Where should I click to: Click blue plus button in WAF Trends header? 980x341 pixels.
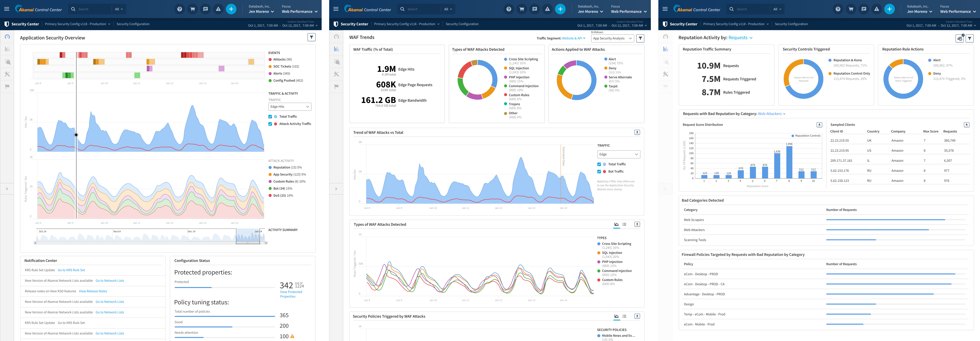tap(560, 9)
